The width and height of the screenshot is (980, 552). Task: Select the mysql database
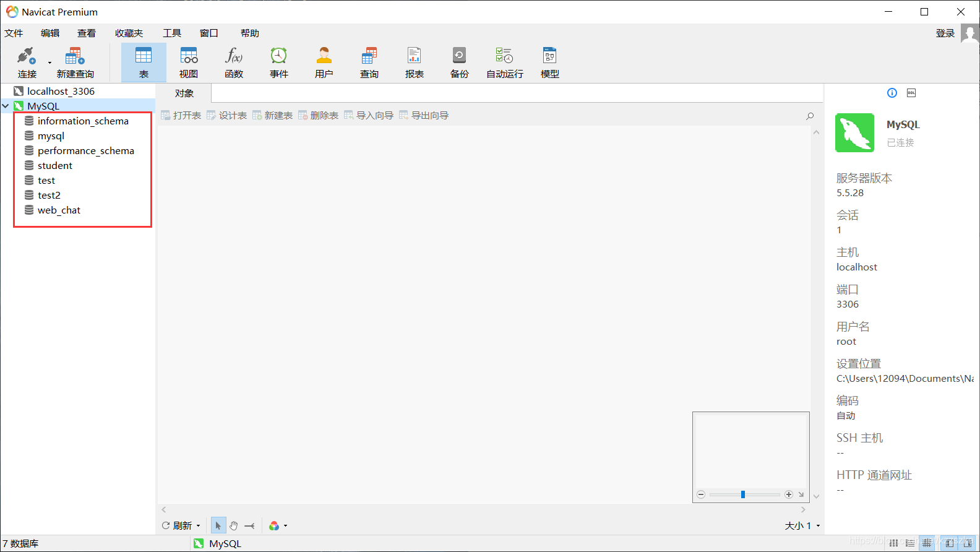[x=51, y=136]
